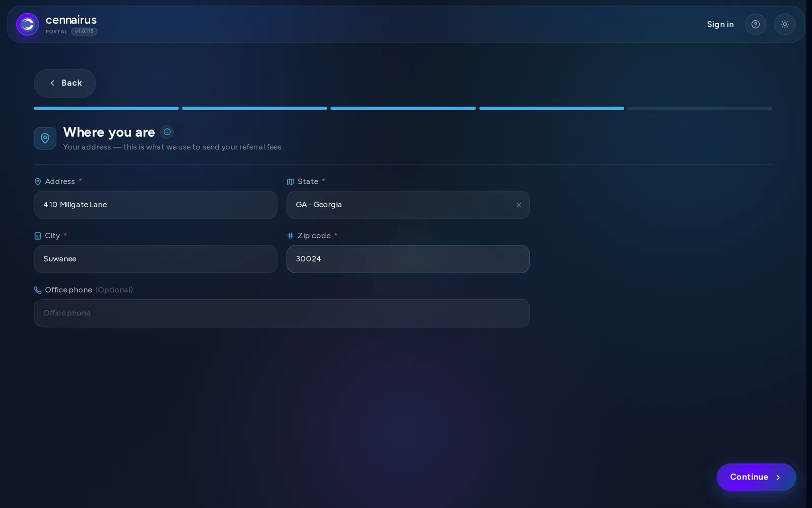Focus the empty Office phone field

tap(282, 313)
